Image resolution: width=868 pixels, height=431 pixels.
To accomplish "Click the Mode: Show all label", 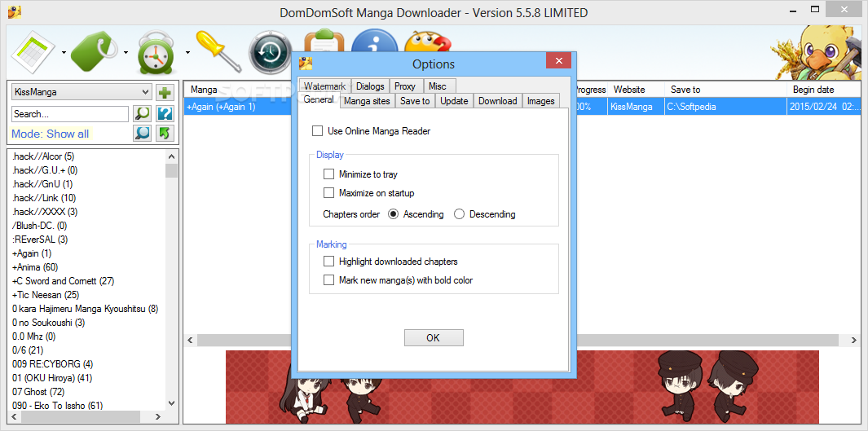I will click(51, 134).
